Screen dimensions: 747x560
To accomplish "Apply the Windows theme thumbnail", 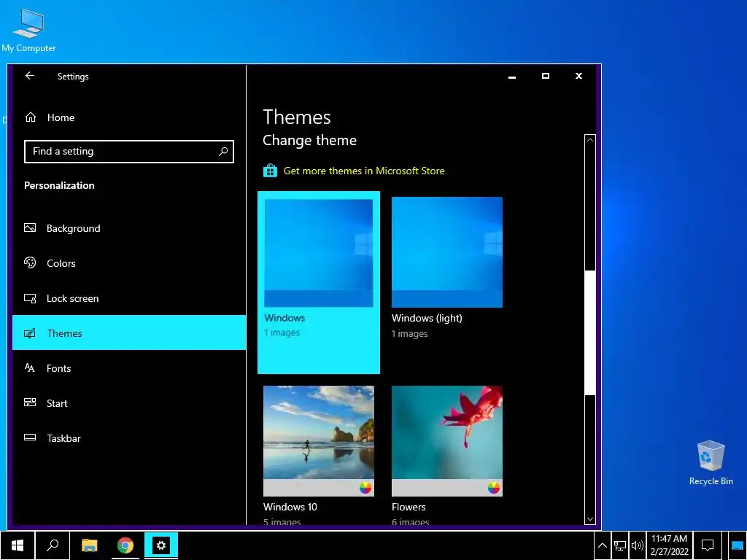I will pyautogui.click(x=319, y=253).
